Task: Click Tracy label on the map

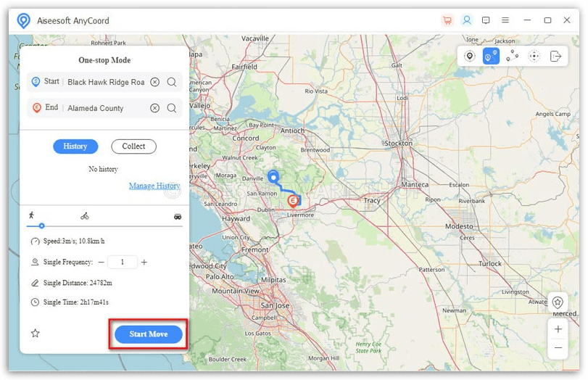Action: pos(372,200)
